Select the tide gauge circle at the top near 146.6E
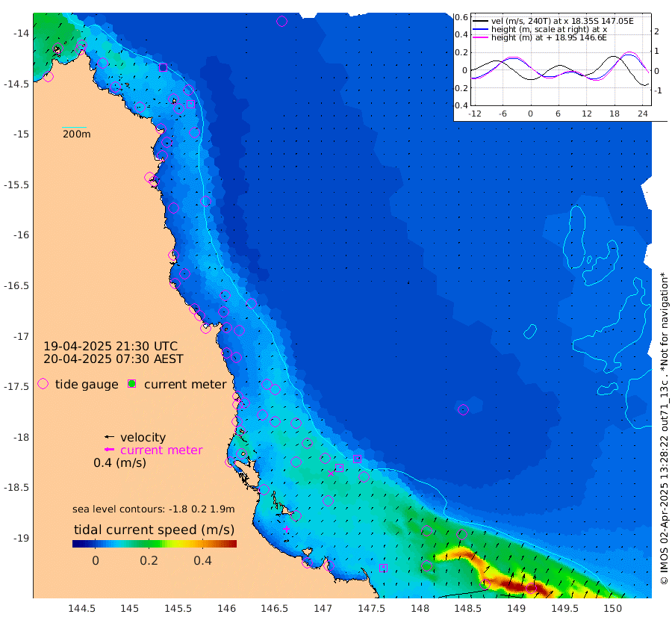Image resolution: width=672 pixels, height=623 pixels. point(281,21)
